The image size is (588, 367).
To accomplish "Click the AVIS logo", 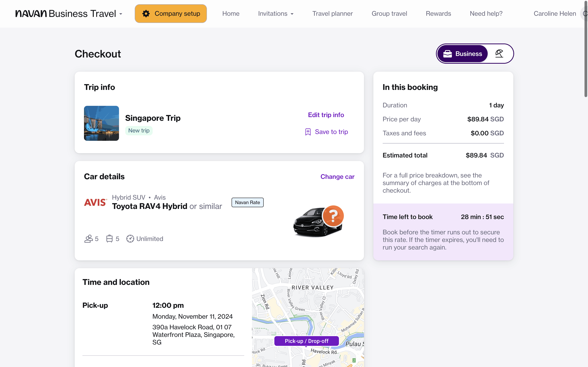I will (x=95, y=202).
